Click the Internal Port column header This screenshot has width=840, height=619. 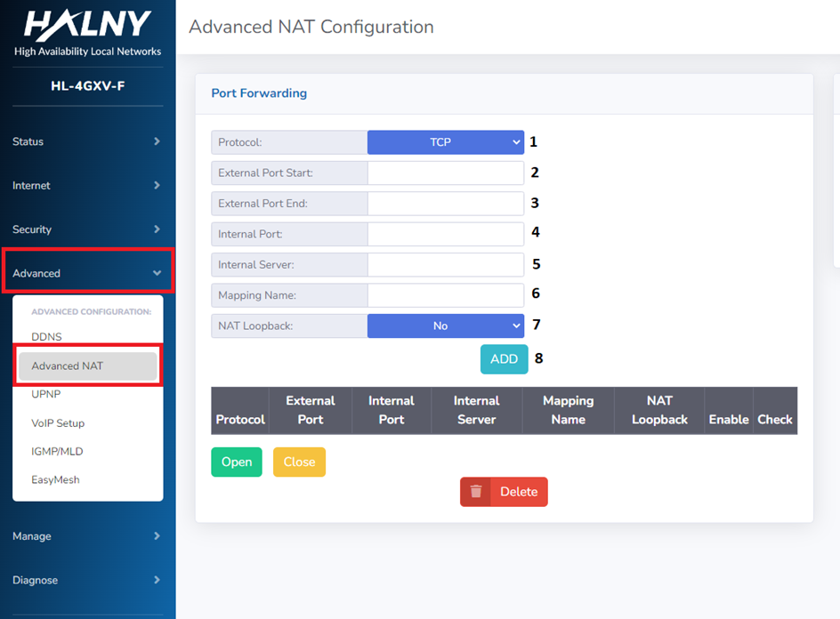pyautogui.click(x=392, y=410)
